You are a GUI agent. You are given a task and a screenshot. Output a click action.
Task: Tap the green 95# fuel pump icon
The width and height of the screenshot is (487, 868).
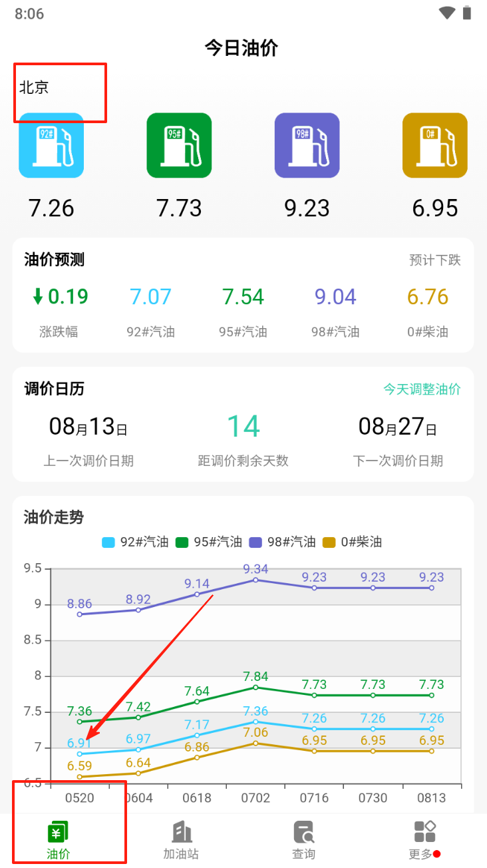(x=179, y=146)
